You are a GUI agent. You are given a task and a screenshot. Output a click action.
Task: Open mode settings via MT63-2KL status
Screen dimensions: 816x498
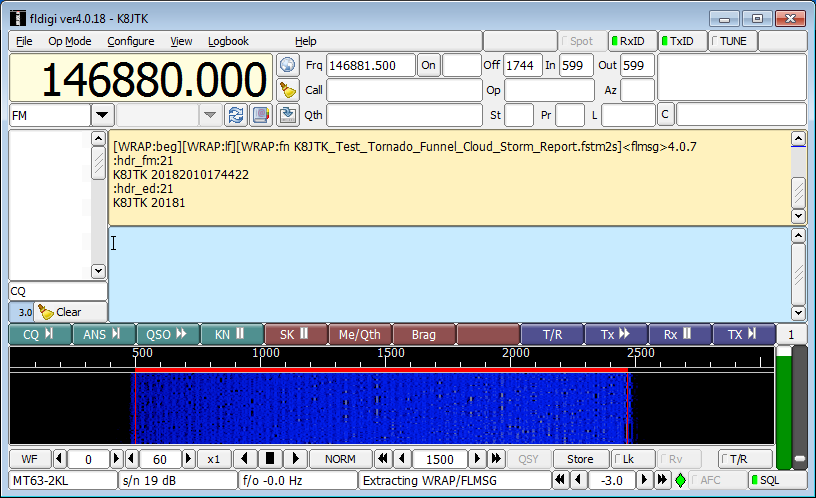63,480
